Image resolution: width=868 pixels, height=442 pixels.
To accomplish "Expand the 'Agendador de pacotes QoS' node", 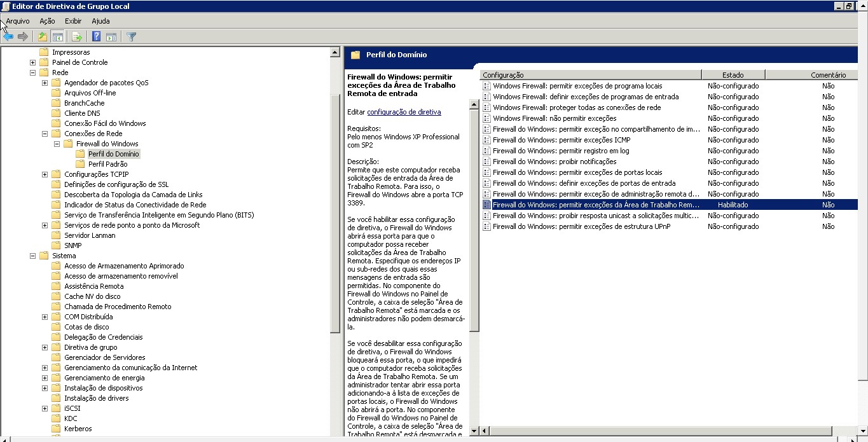I will pos(45,83).
